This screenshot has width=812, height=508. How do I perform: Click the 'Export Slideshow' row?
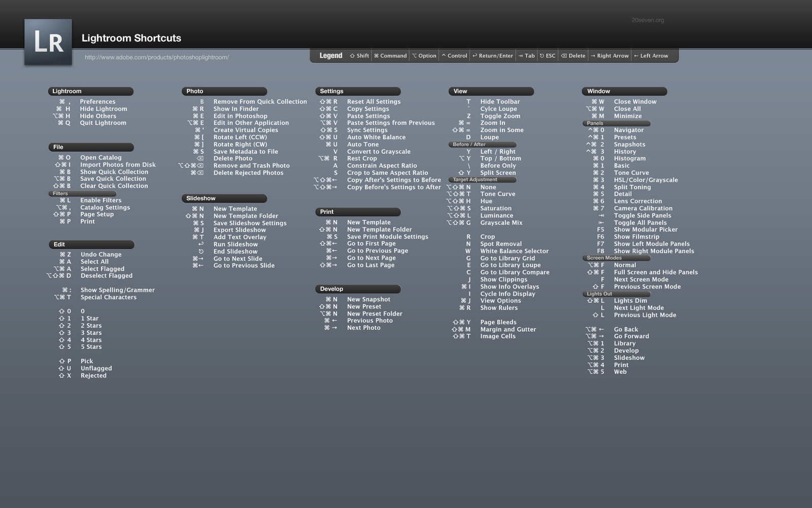point(229,230)
